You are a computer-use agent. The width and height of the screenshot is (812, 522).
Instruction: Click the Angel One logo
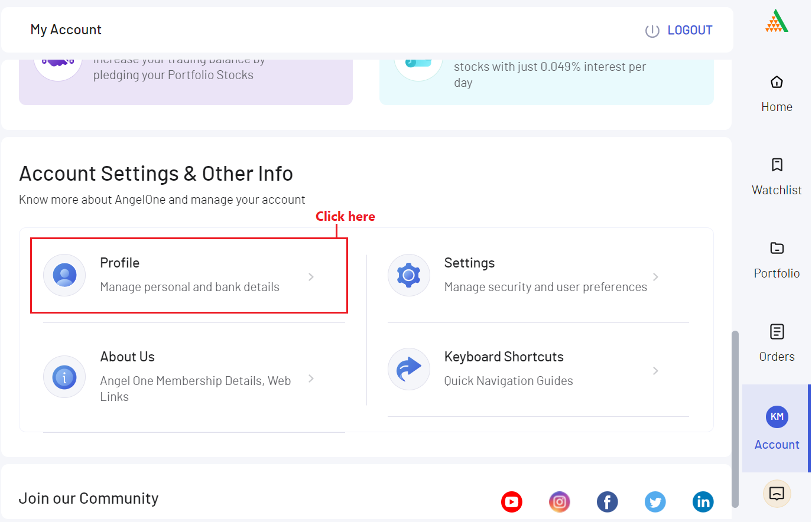pyautogui.click(x=777, y=21)
